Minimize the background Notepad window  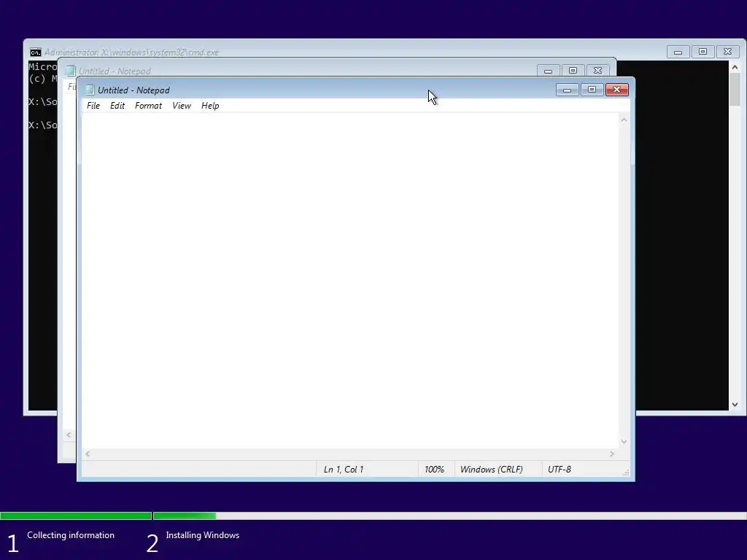[548, 71]
